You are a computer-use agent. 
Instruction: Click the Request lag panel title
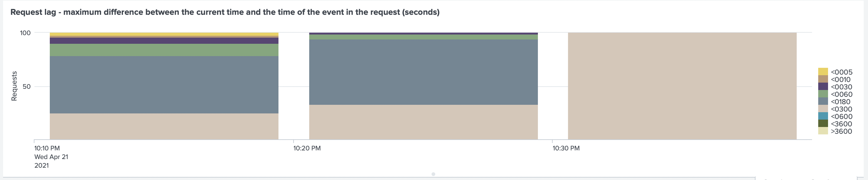click(x=225, y=12)
